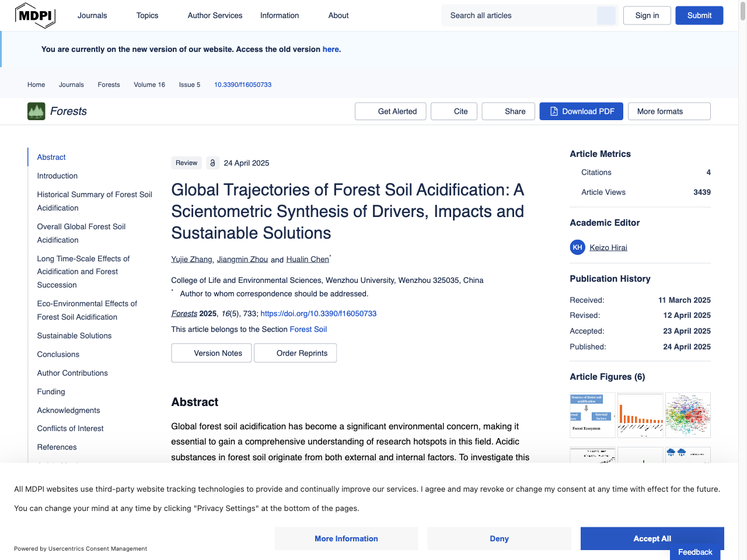Open the first article figure thumbnail
The width and height of the screenshot is (747, 560).
click(592, 415)
